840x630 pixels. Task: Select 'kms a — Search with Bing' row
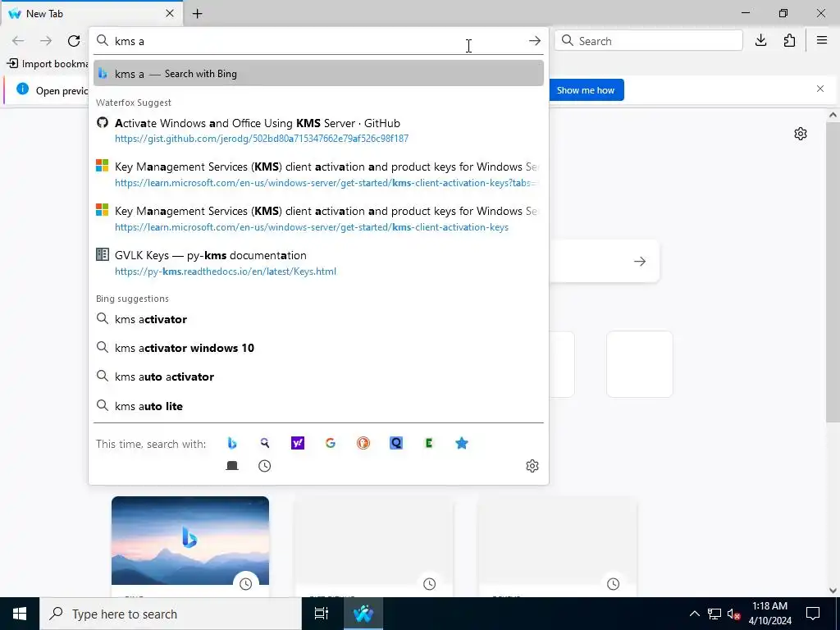tap(318, 73)
